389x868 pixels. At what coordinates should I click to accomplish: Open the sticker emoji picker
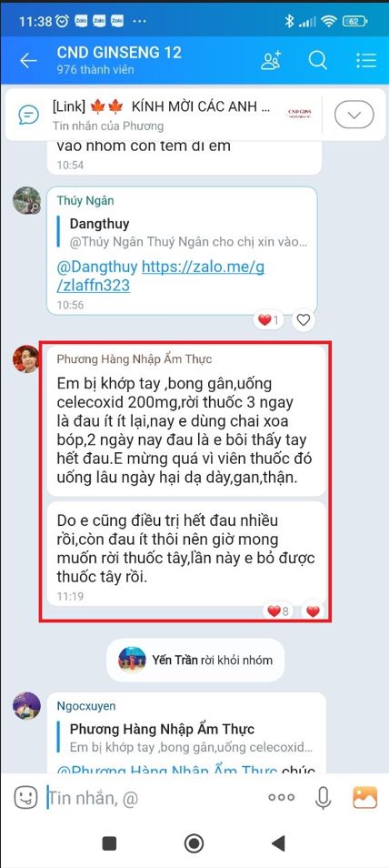[x=25, y=798]
